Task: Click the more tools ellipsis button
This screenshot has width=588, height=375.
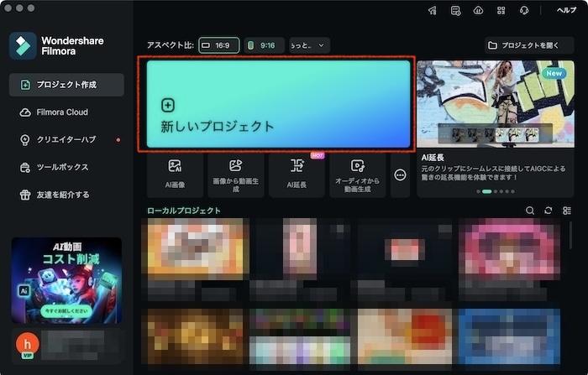Action: 400,175
